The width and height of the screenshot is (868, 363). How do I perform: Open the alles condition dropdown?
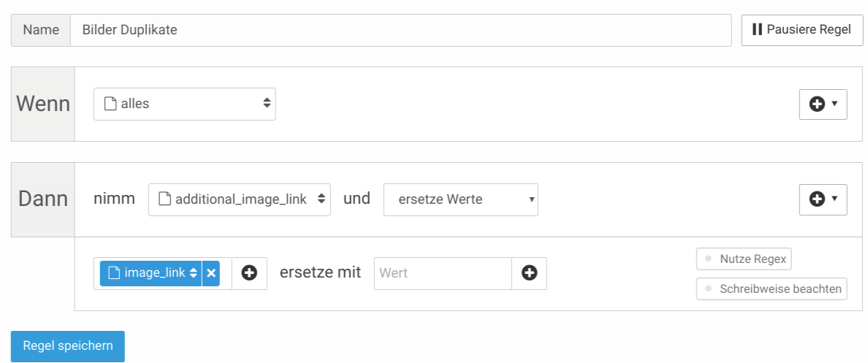coord(184,104)
